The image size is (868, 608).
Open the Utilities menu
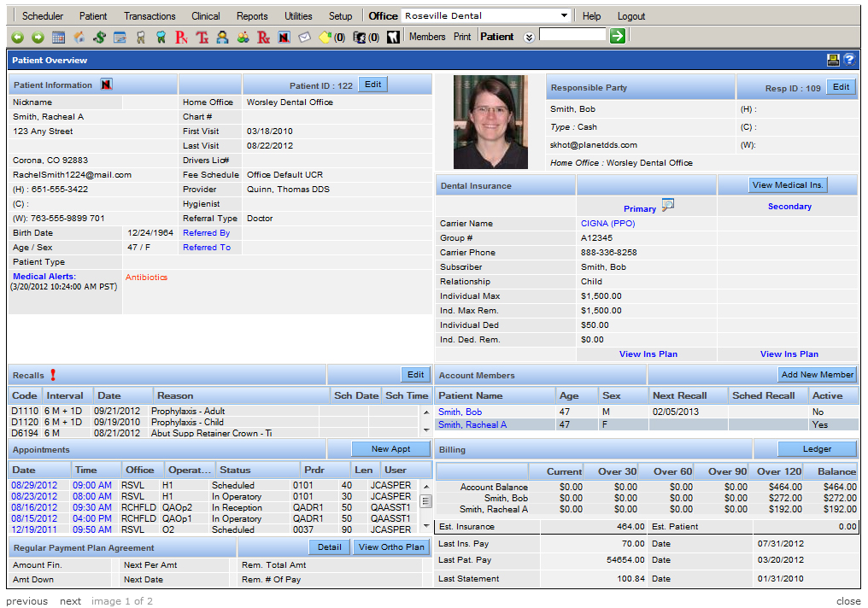click(298, 16)
